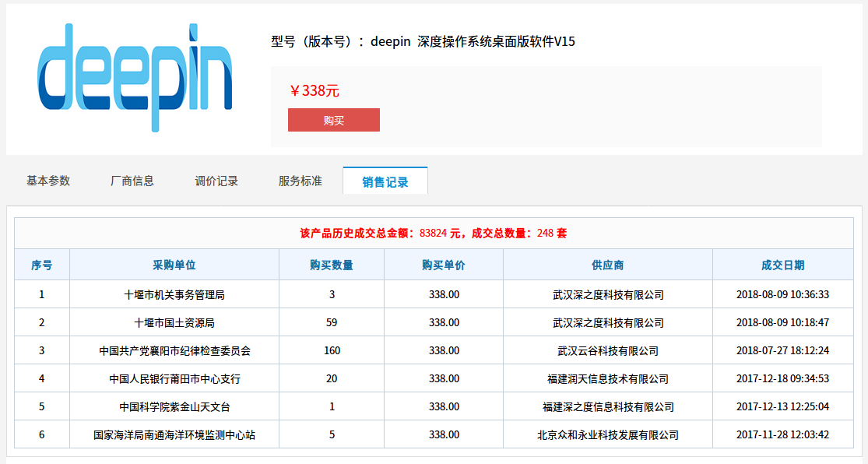Image resolution: width=868 pixels, height=464 pixels.
Task: Click the 供应商 column header
Action: 608,265
